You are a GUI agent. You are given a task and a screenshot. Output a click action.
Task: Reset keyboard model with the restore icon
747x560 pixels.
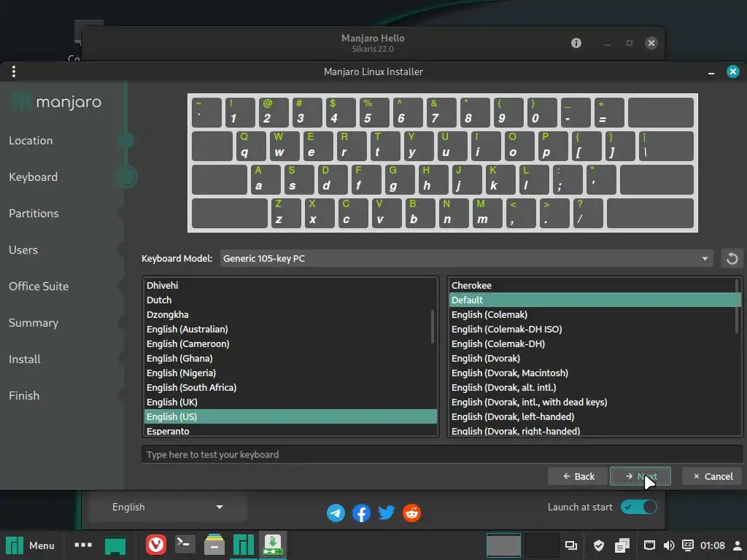pyautogui.click(x=732, y=259)
